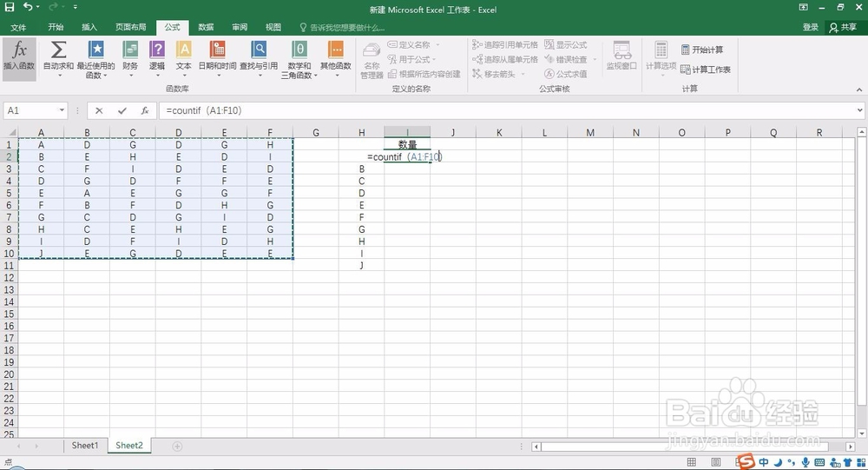Click the vertical scrollbar up arrow
868x470 pixels.
click(x=861, y=132)
